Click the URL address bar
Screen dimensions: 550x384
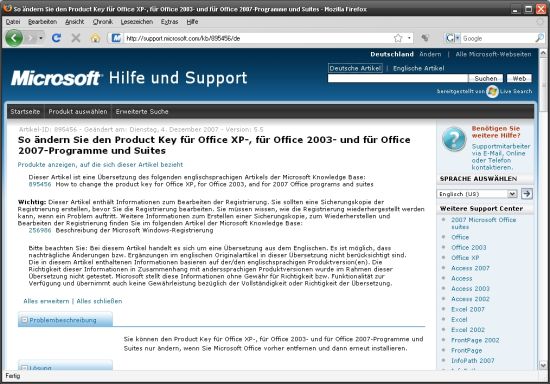point(258,38)
